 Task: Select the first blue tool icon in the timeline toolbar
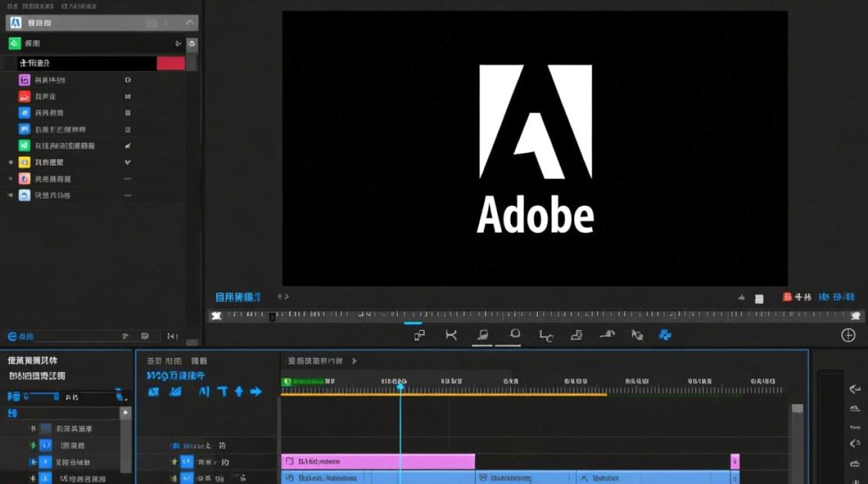[x=153, y=392]
